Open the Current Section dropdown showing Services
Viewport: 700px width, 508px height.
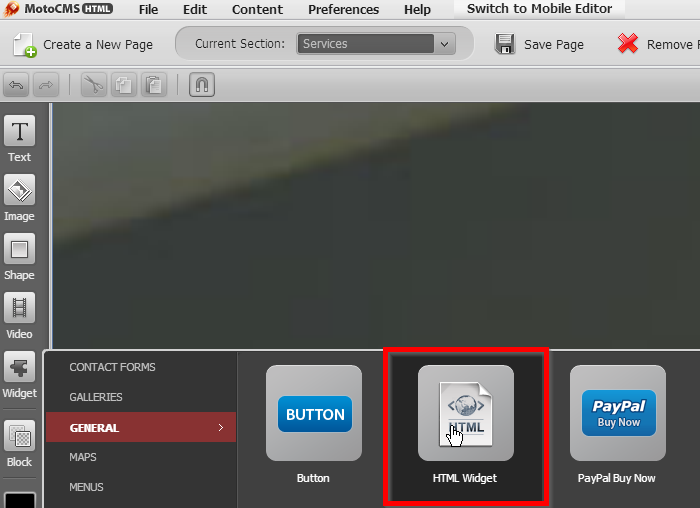point(376,44)
